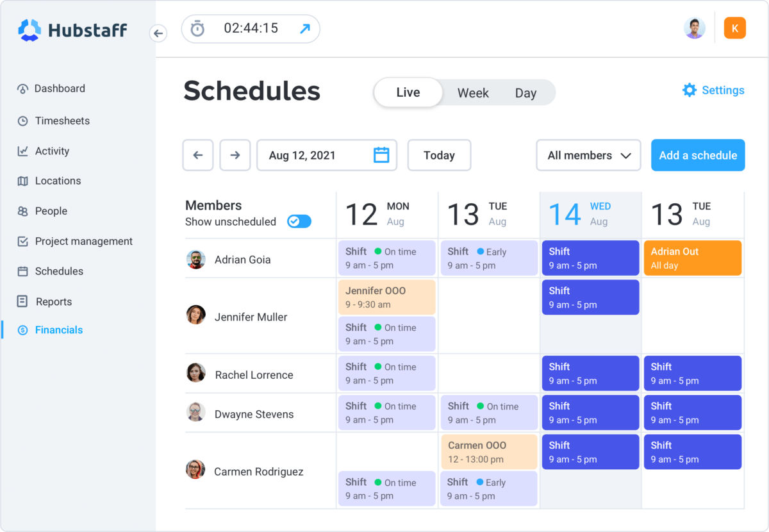Click the Settings gear icon
Viewport: 769px width, 532px height.
click(689, 90)
